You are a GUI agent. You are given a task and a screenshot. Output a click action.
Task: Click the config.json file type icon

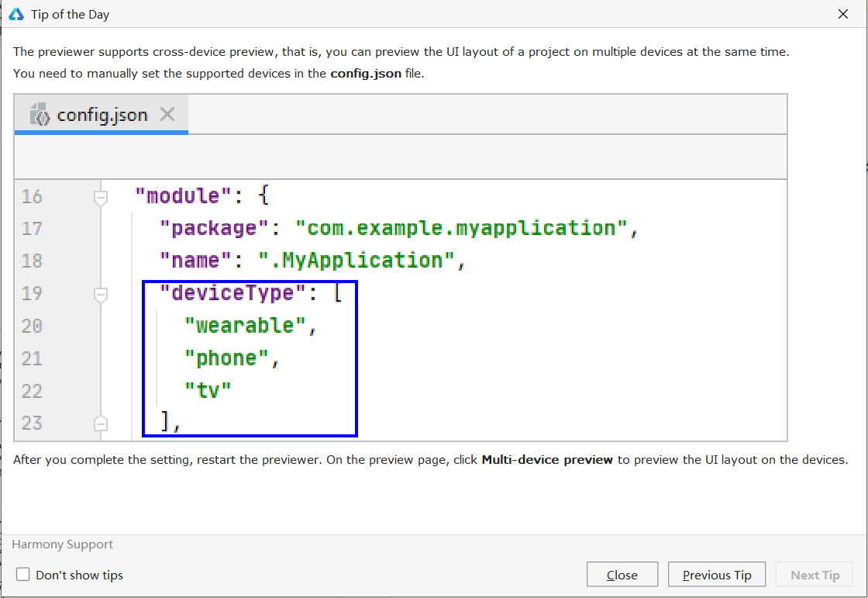click(x=40, y=114)
